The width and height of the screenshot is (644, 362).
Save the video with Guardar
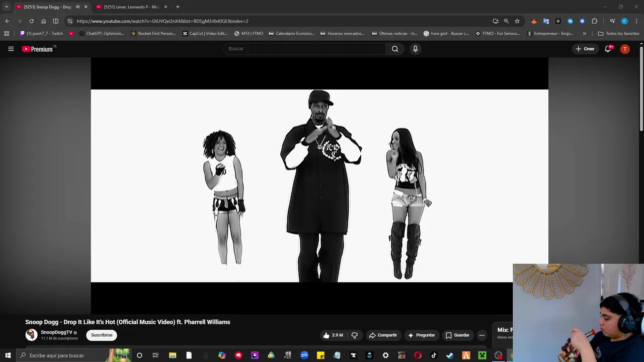[457, 335]
